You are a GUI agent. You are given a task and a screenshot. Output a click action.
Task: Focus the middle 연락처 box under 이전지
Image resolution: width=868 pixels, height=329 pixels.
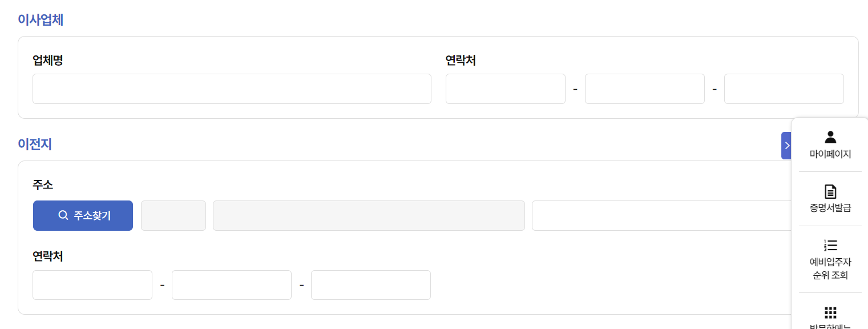[231, 284]
